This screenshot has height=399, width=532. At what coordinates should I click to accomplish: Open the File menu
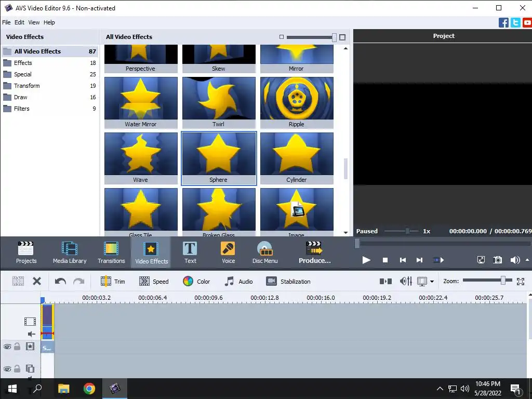6,22
